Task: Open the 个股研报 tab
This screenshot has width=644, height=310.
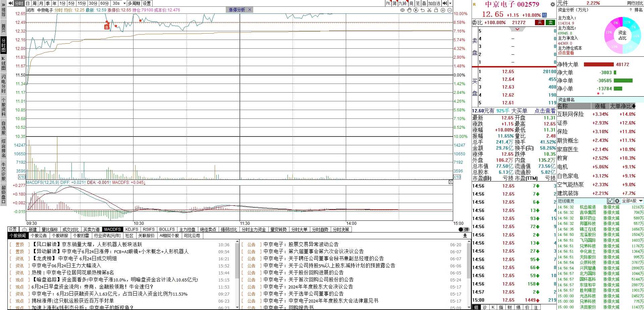Action: (x=60, y=236)
